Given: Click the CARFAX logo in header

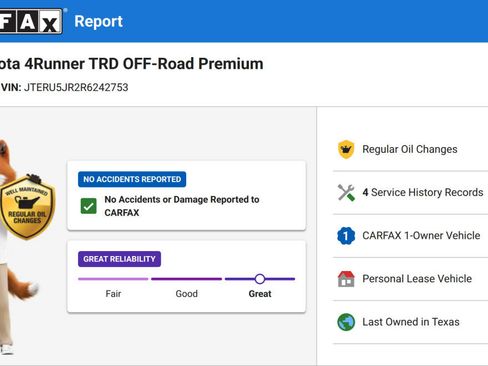Looking at the screenshot, I should [31, 21].
